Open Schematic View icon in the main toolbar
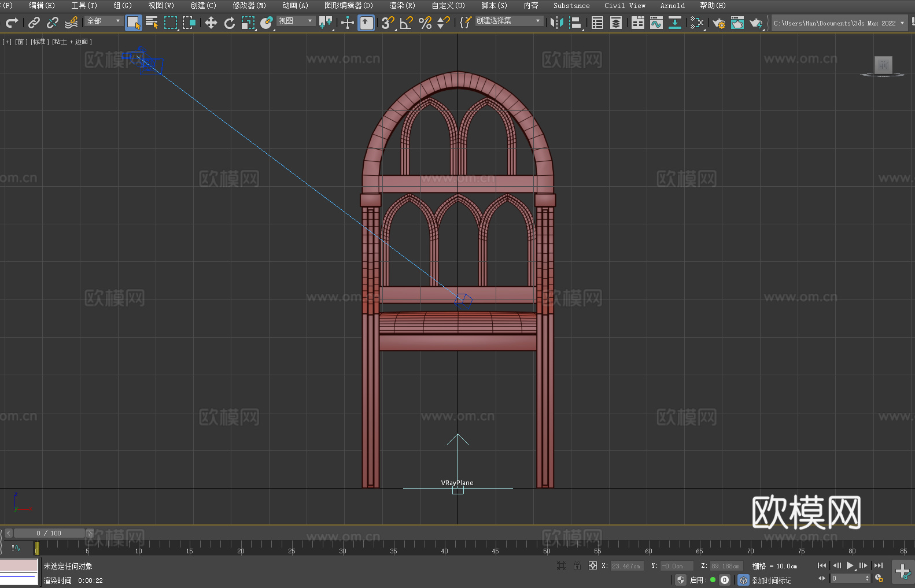Viewport: 915px width, 588px height. 675,23
